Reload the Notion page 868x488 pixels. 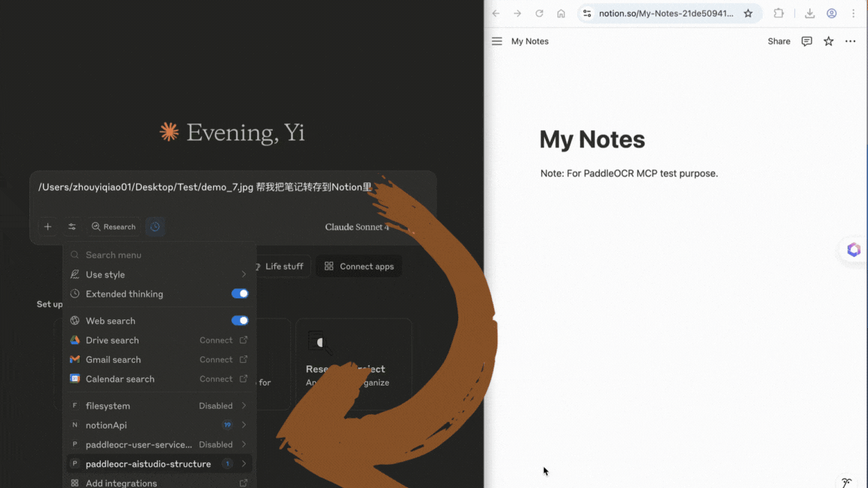click(539, 14)
